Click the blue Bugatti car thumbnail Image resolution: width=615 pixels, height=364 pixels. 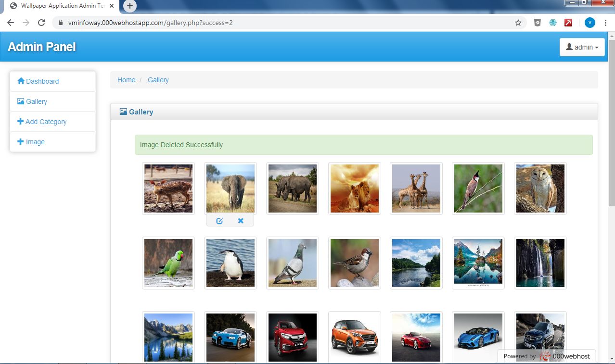tap(231, 338)
